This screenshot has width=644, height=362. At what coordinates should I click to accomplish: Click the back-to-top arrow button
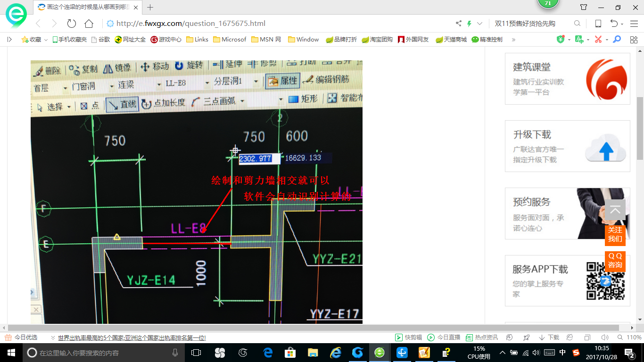tap(615, 210)
